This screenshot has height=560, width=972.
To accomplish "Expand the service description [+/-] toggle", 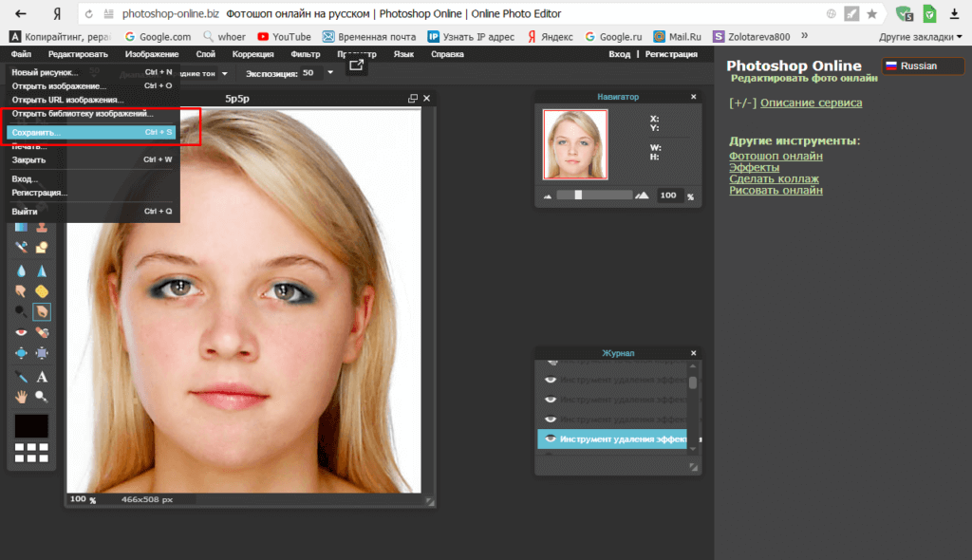I will pyautogui.click(x=742, y=103).
